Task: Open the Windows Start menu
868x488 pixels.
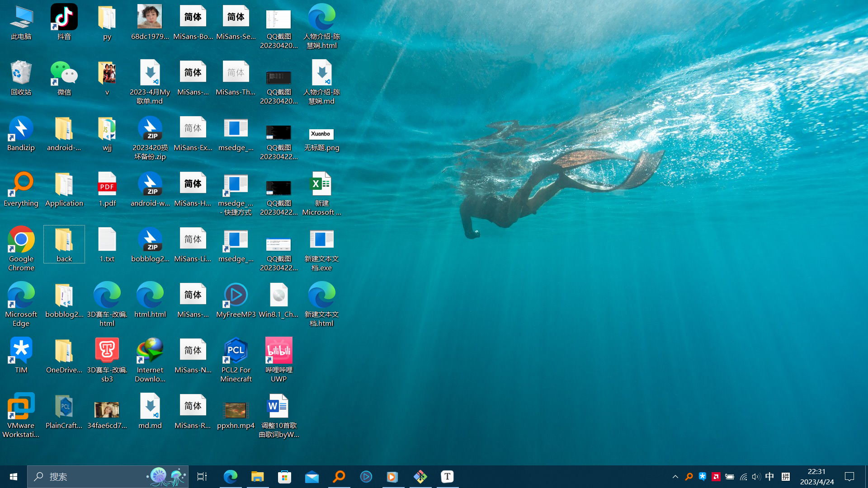Action: point(14,477)
